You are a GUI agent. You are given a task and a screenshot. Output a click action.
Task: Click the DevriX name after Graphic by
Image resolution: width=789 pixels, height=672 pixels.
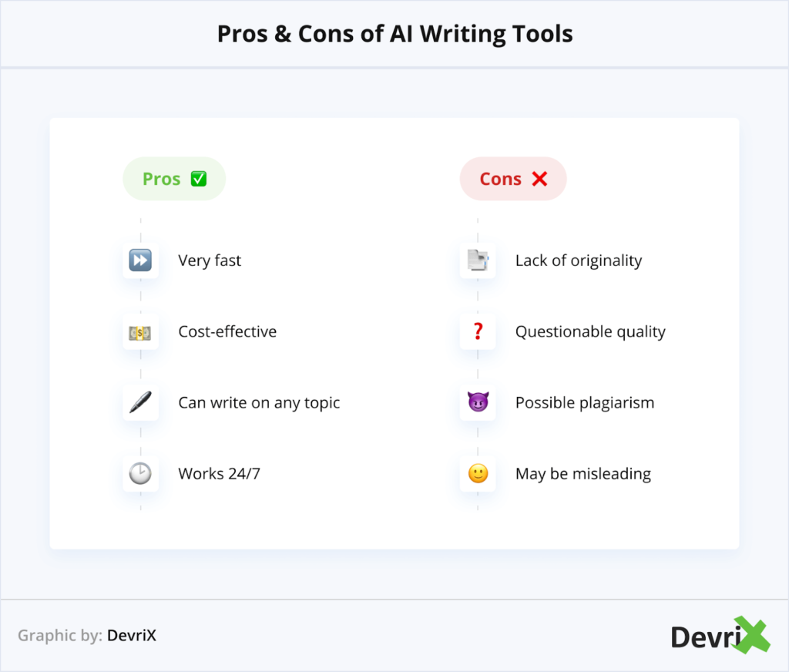click(132, 636)
